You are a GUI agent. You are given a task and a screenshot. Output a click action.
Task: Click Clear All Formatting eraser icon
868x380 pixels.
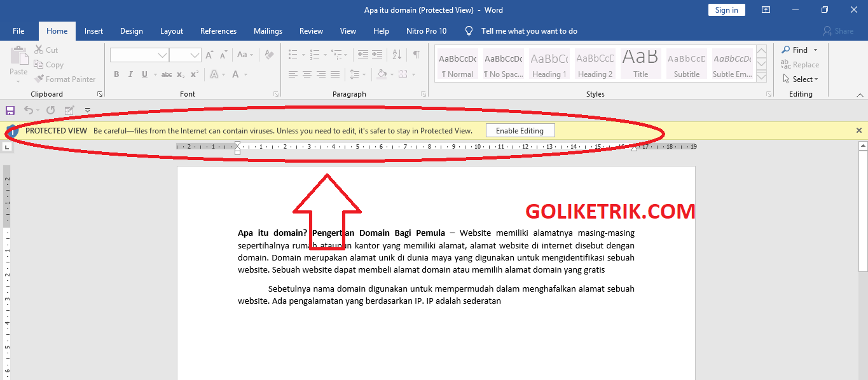(x=269, y=55)
